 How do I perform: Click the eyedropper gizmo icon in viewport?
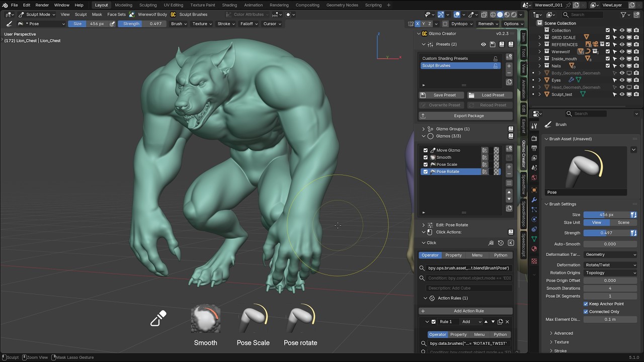[x=158, y=318]
